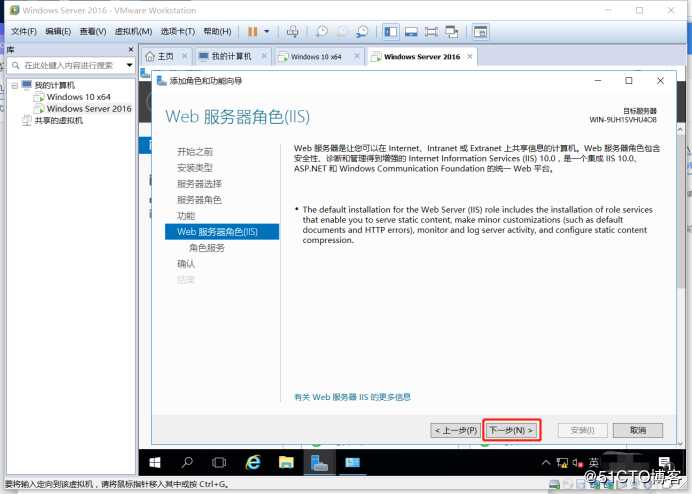The image size is (692, 494).
Task: Close the 我的计算机 tab
Action: (264, 56)
